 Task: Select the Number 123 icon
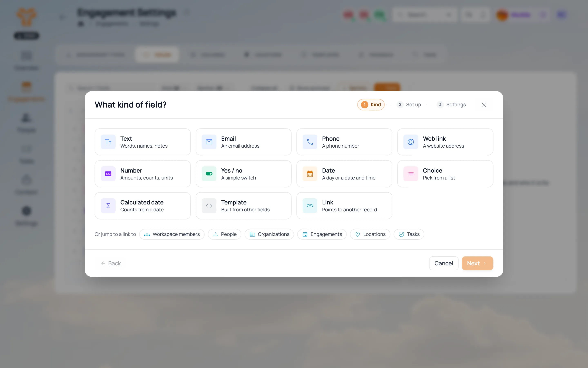click(x=108, y=174)
